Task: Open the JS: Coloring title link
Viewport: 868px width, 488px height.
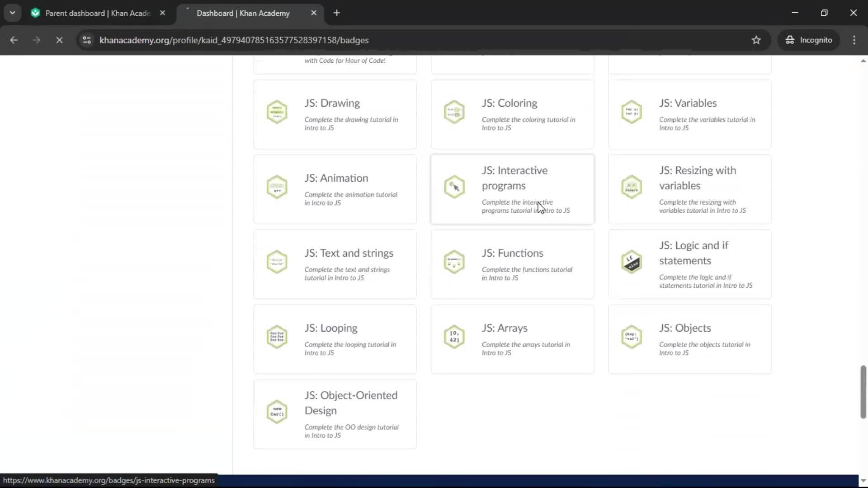Action: point(509,103)
